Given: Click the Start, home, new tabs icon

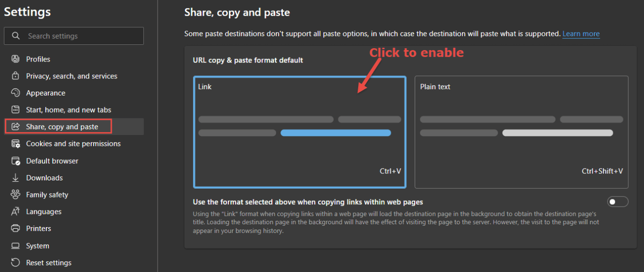Looking at the screenshot, I should [16, 110].
